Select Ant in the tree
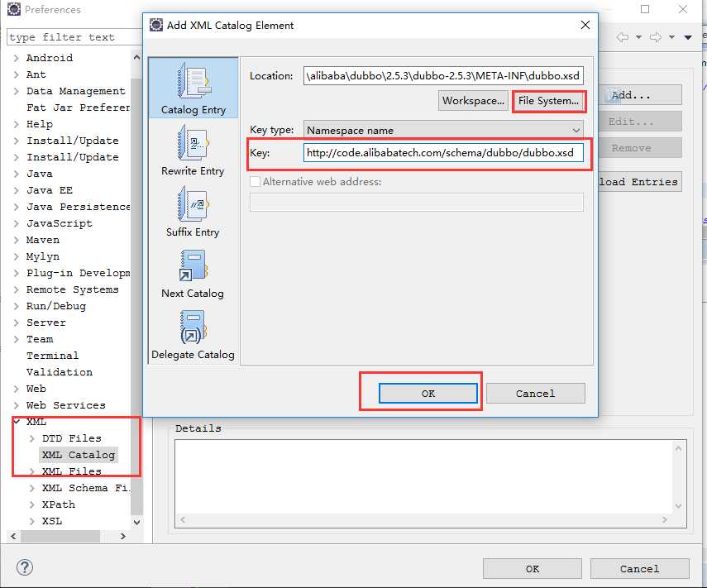 pos(36,74)
